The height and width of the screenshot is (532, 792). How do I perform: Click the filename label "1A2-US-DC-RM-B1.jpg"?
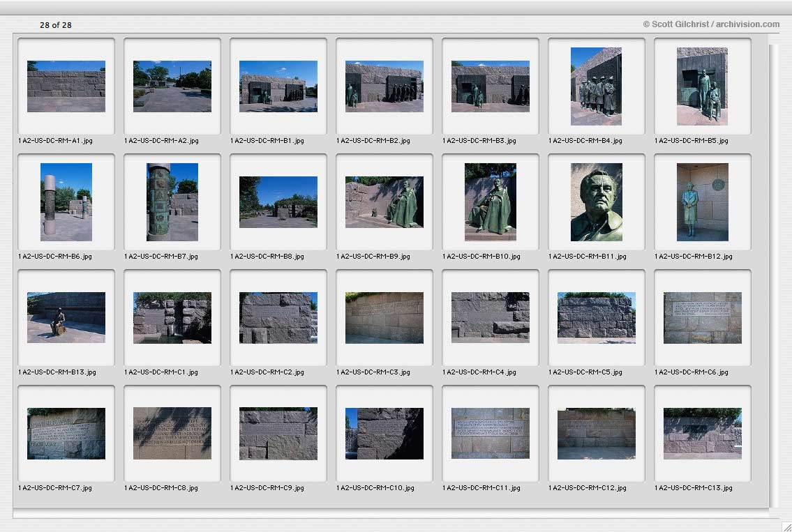point(267,141)
